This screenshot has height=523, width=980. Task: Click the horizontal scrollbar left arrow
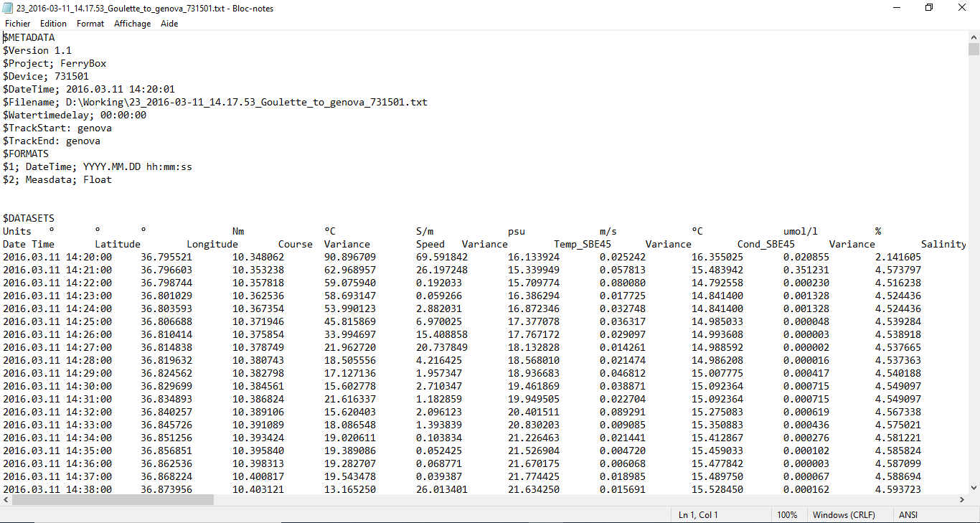point(6,499)
